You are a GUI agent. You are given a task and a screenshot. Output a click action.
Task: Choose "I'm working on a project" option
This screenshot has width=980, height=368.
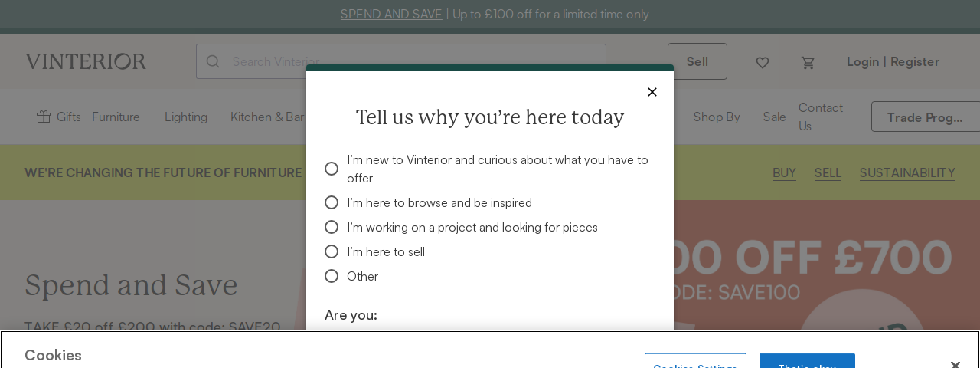(332, 227)
